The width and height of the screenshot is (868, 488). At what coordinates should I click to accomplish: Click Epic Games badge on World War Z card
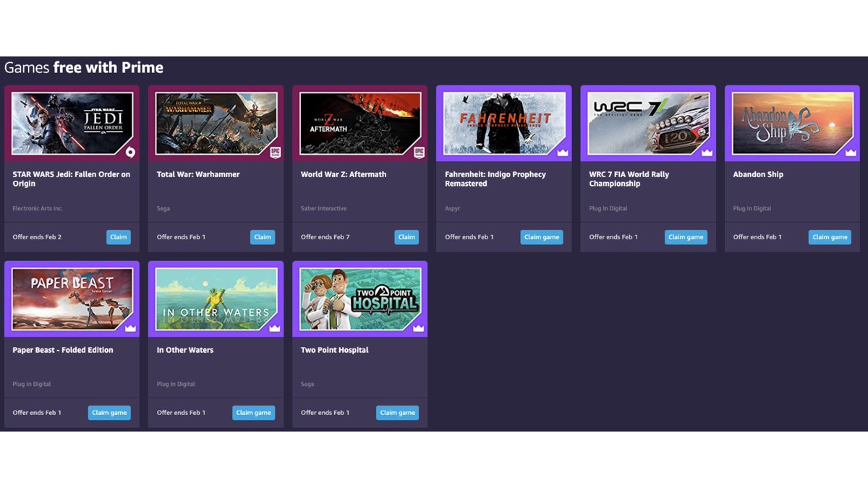pyautogui.click(x=419, y=153)
